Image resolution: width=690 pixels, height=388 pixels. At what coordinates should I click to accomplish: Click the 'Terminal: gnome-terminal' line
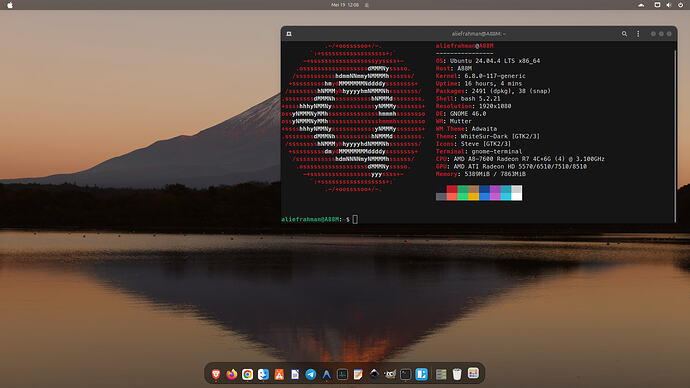point(479,151)
